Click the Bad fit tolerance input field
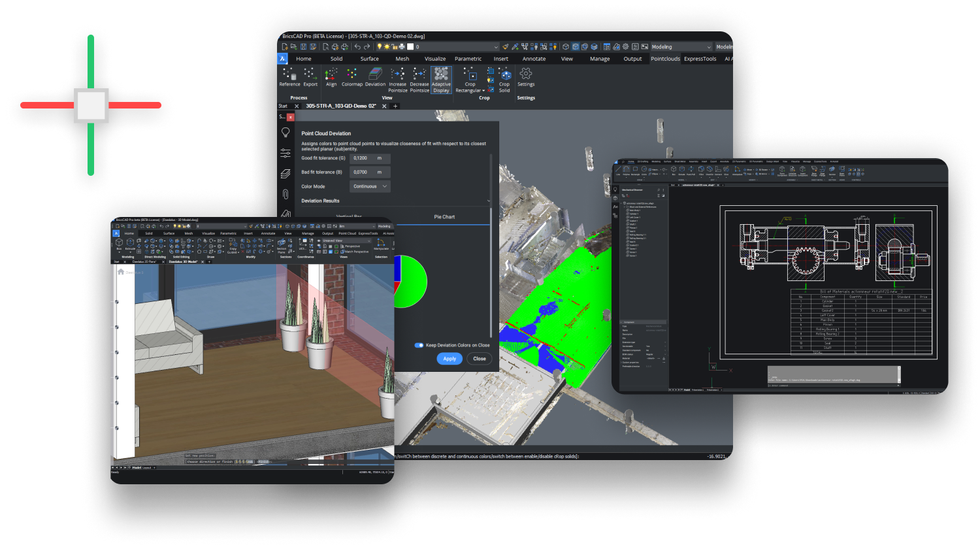 point(370,172)
